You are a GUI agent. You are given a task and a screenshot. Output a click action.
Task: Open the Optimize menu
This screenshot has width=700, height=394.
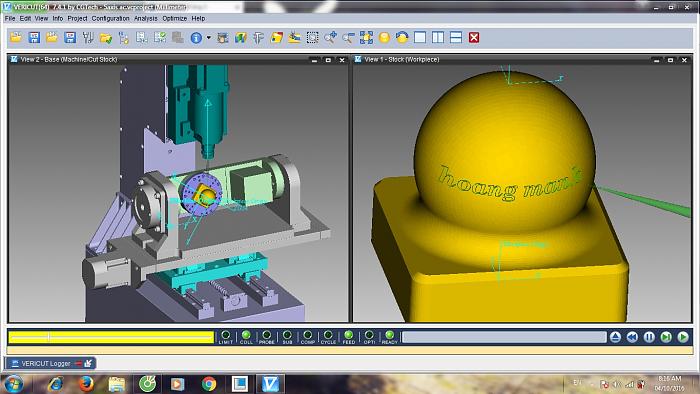(175, 18)
